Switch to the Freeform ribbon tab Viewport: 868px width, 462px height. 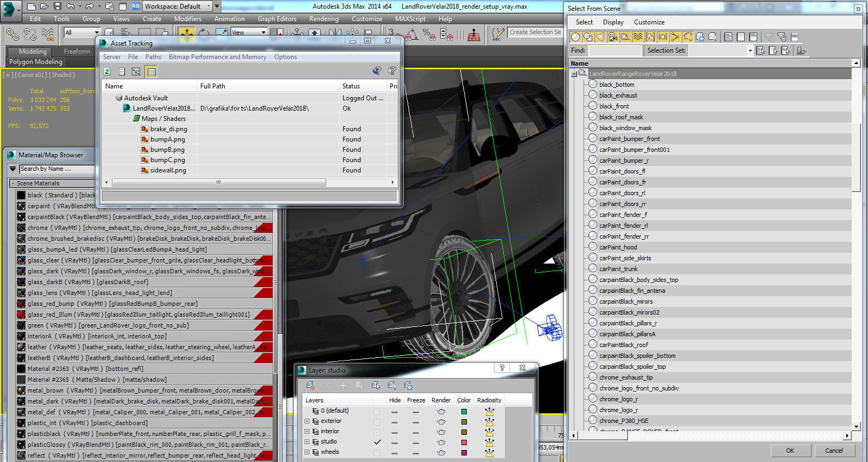click(x=77, y=52)
